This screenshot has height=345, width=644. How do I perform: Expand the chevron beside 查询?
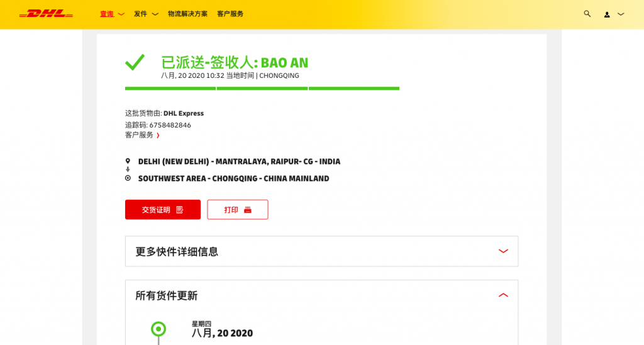tap(121, 14)
